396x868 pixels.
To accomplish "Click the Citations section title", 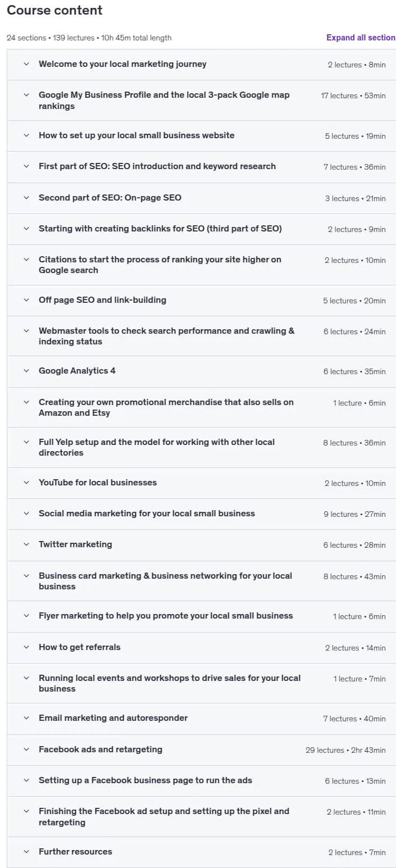I will 160,265.
